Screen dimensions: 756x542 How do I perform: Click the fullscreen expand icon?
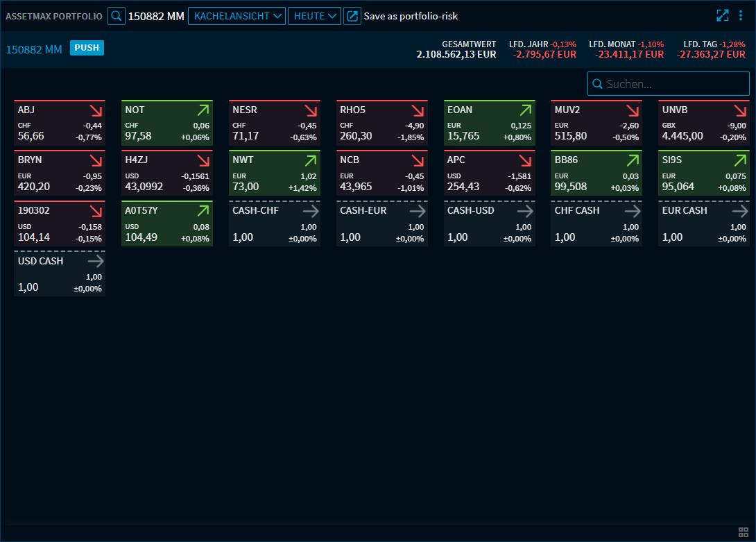(x=723, y=16)
